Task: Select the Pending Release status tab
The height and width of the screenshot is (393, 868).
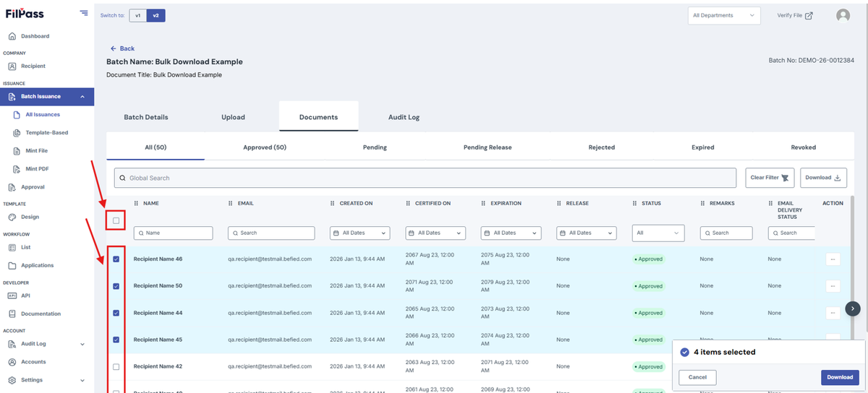Action: pyautogui.click(x=488, y=147)
